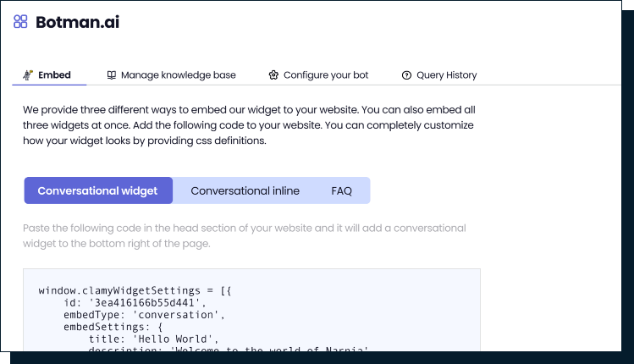Click the 'Paste the following code' instruction
The width and height of the screenshot is (634, 364).
tap(245, 236)
